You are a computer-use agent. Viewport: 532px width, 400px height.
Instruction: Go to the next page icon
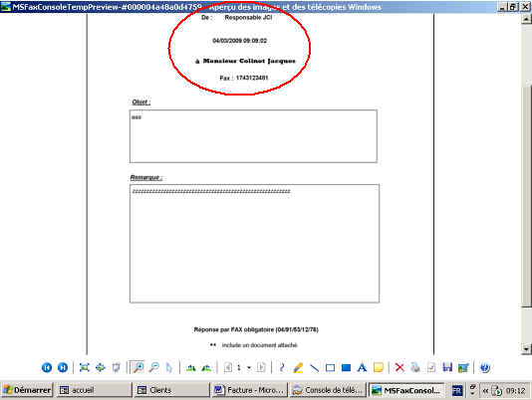tap(261, 367)
